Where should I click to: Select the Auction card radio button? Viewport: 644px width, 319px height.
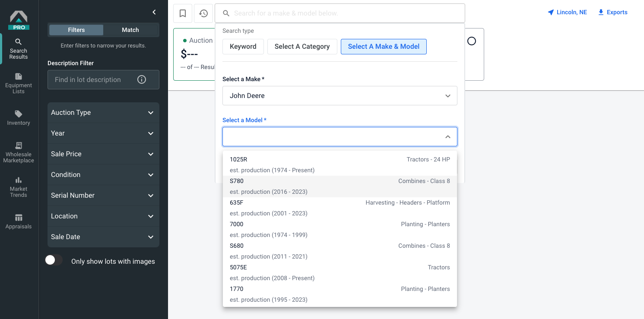point(472,41)
